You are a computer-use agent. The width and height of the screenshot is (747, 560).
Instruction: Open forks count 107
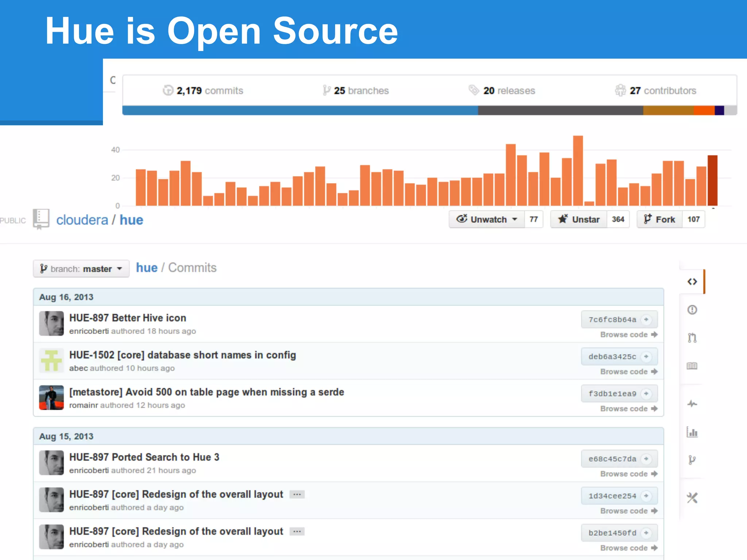point(694,219)
